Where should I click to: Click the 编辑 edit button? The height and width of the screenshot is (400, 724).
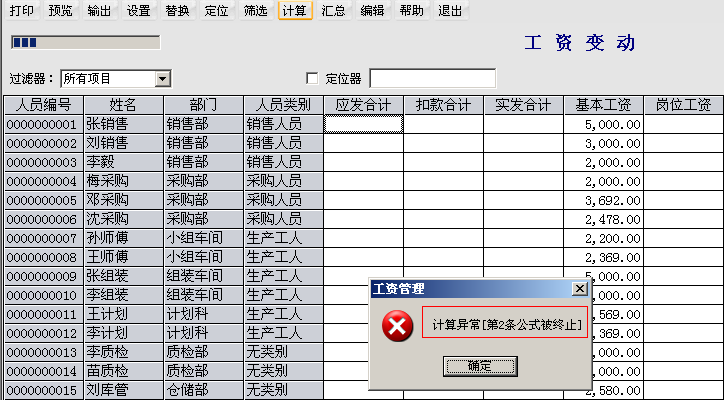[372, 10]
